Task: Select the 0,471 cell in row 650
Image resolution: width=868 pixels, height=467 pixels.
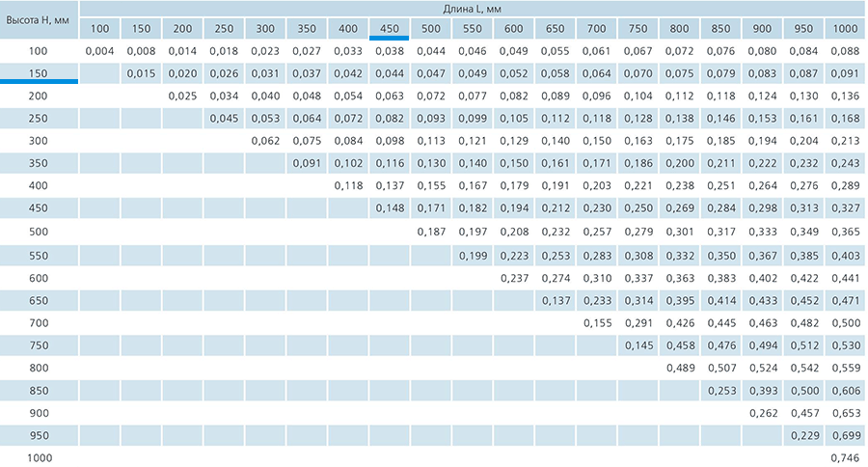Action: (x=845, y=300)
